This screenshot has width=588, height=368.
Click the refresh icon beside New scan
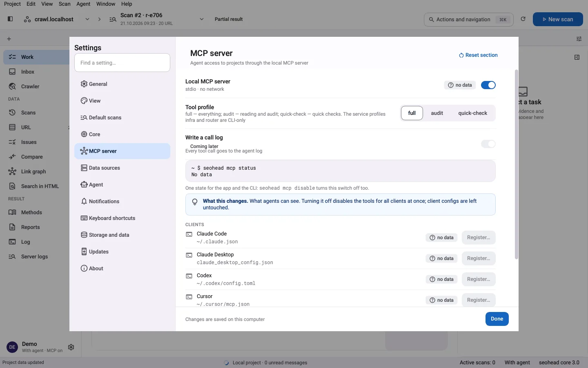point(523,19)
